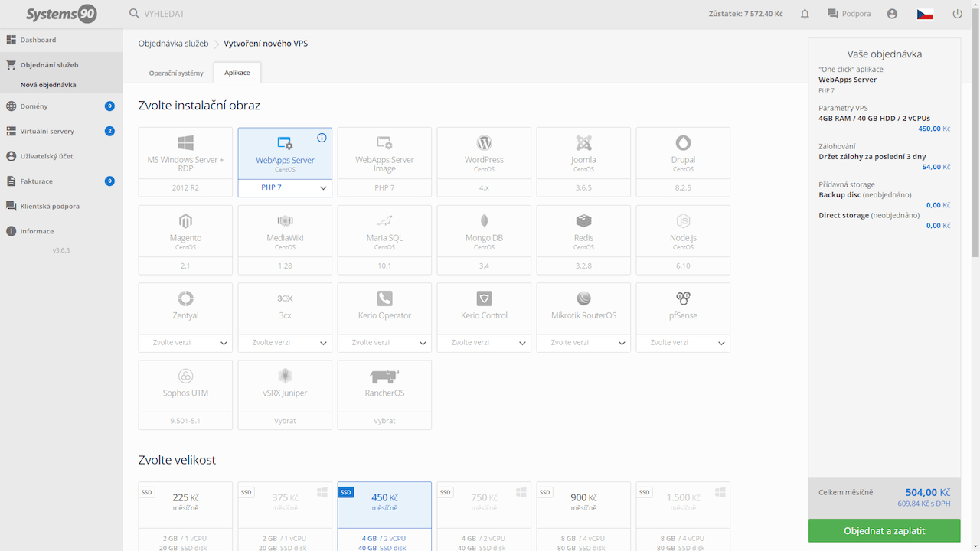Screen dimensions: 980x551
Task: Select the Kerio Control icon
Action: [x=484, y=298]
